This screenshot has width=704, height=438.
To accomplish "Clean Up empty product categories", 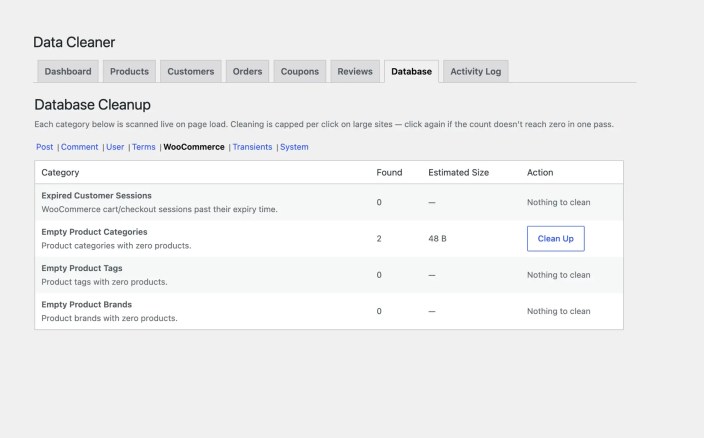I will pos(556,239).
